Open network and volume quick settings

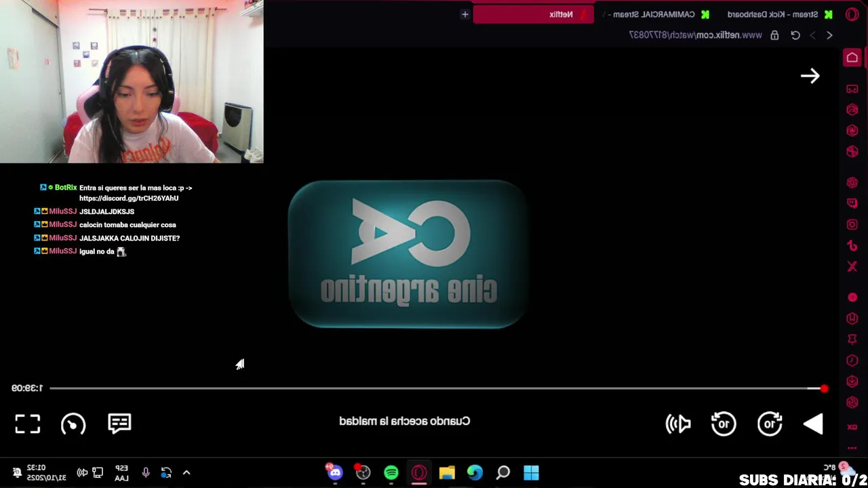coord(90,472)
